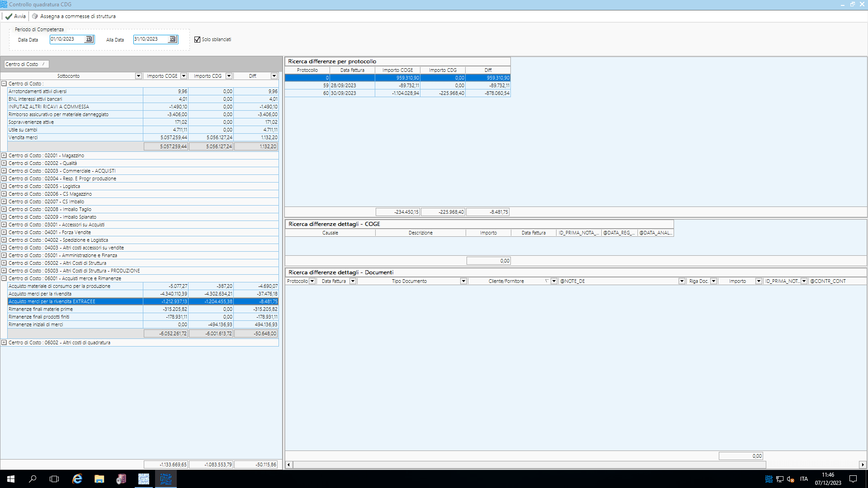Click the volume icon in system tray

(791, 479)
